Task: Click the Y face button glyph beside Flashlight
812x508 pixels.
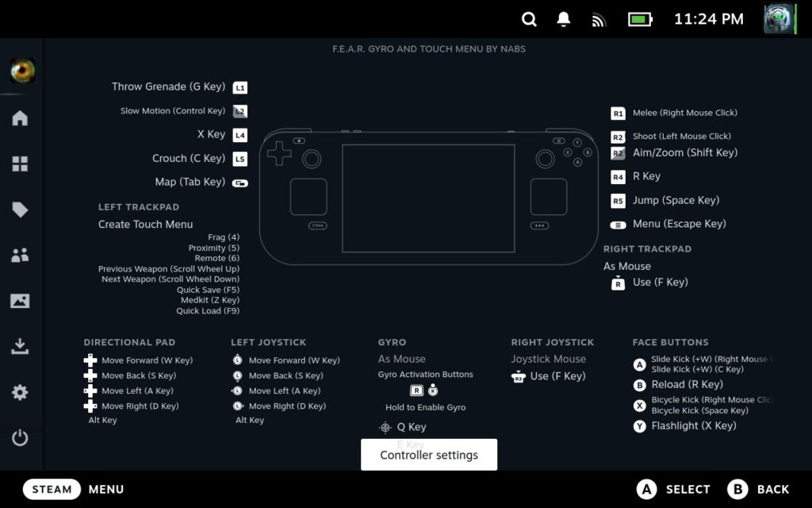Action: tap(640, 426)
